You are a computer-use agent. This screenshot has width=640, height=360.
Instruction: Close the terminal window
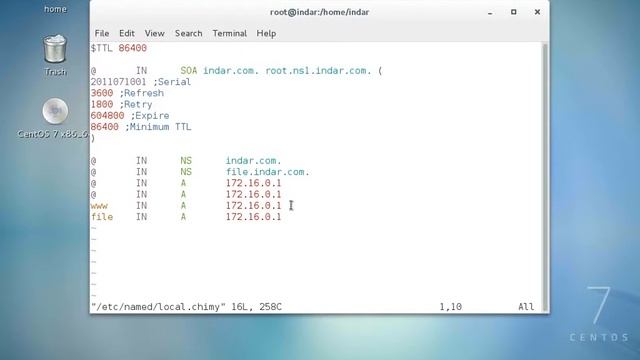point(537,12)
